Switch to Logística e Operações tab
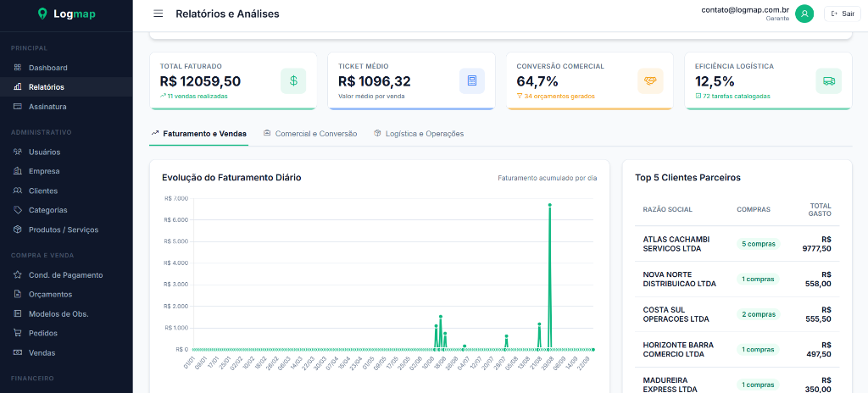 pyautogui.click(x=419, y=134)
